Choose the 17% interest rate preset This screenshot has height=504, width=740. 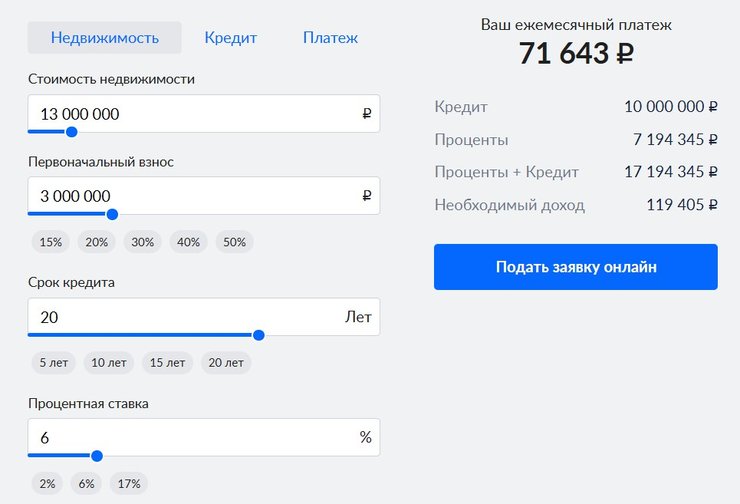[x=130, y=484]
